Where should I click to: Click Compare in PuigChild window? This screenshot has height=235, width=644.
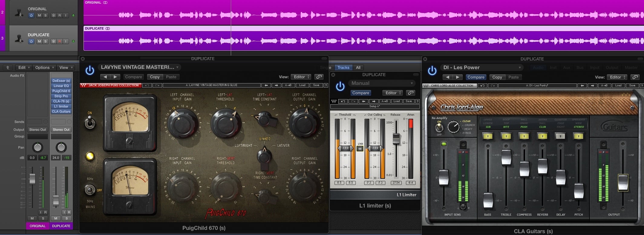coord(133,77)
